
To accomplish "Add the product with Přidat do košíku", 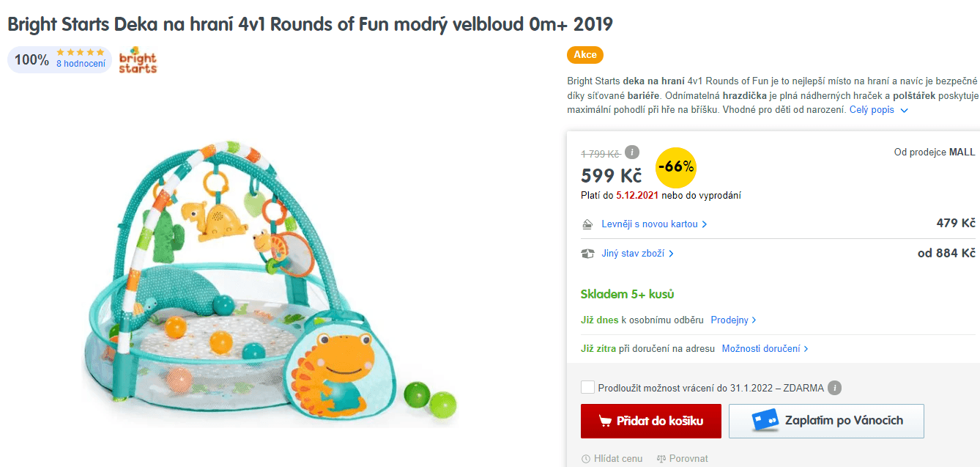I will [651, 421].
